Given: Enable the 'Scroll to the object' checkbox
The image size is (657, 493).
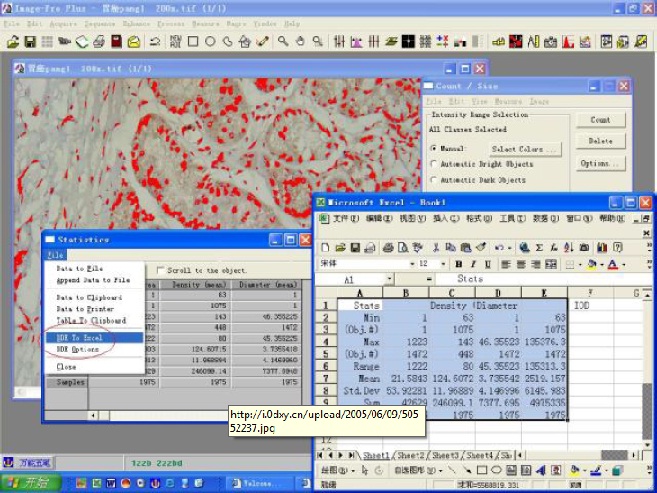Looking at the screenshot, I should (x=161, y=270).
